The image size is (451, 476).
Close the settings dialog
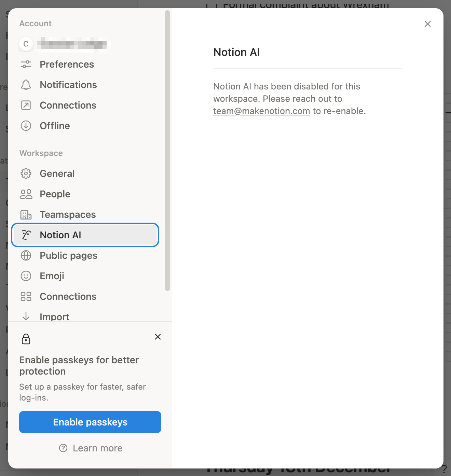click(427, 24)
